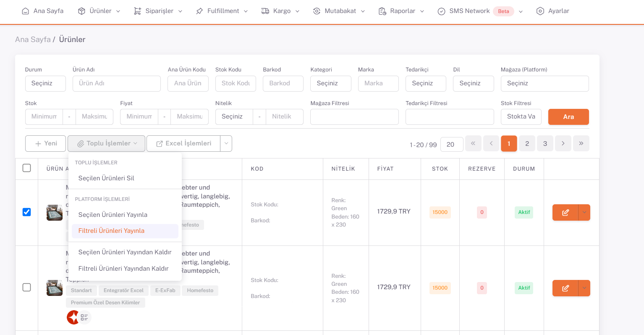The image size is (644, 335).
Task: Click the Ürünler box icon in navbar
Action: 82,11
